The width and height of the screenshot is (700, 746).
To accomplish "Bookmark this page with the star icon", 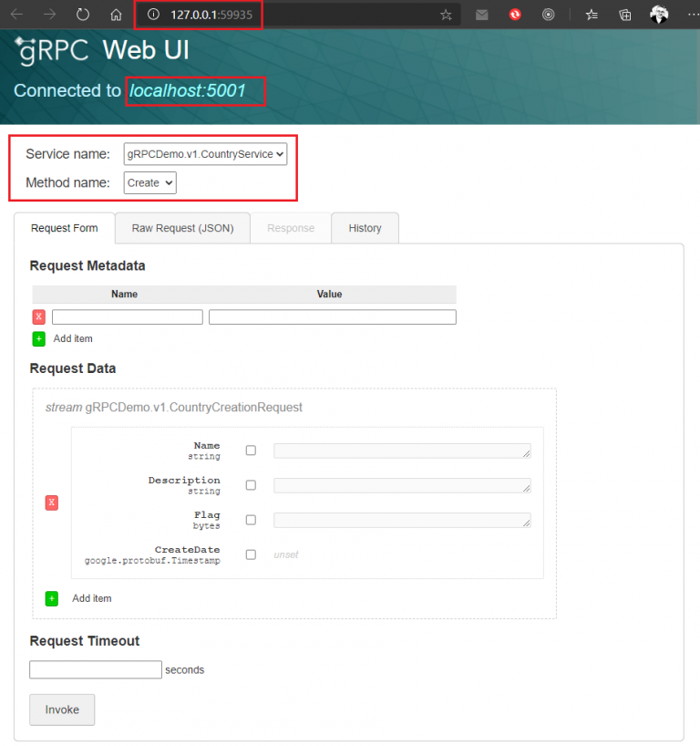I will [x=446, y=15].
